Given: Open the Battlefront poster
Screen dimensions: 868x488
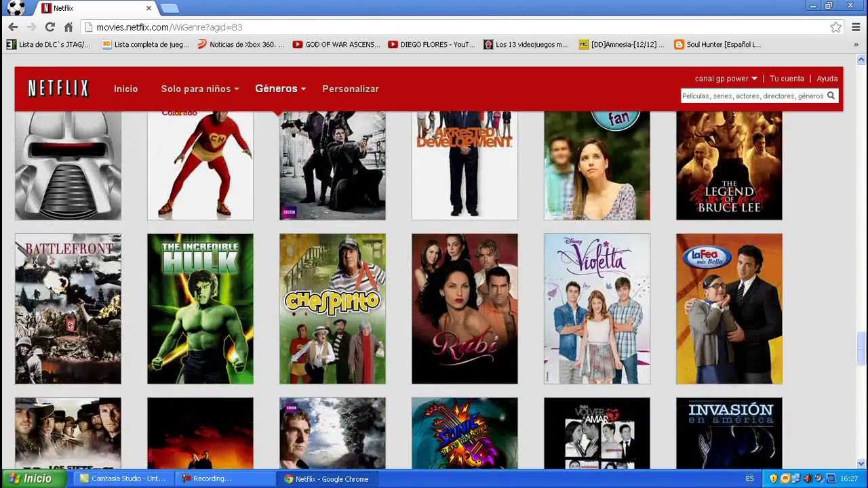Looking at the screenshot, I should (68, 309).
